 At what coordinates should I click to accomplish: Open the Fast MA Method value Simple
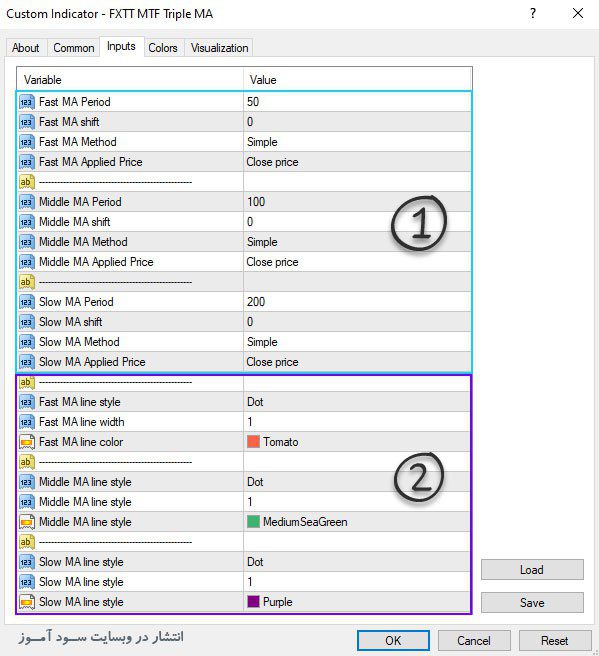358,142
